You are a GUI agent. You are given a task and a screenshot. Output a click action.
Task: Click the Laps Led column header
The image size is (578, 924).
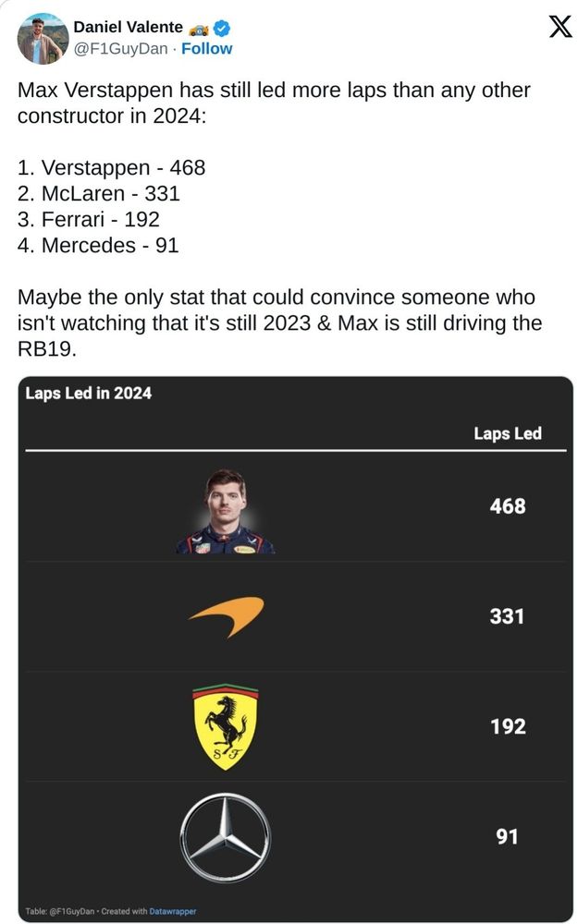pos(507,433)
